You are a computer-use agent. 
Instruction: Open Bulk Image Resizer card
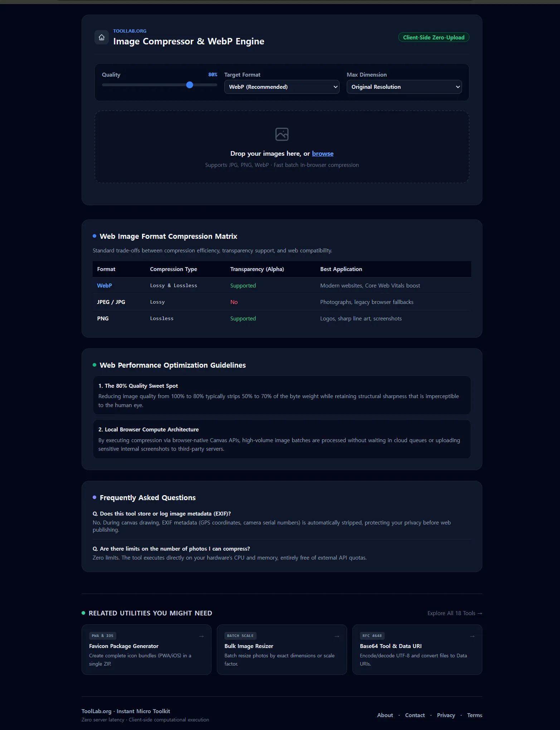coord(282,650)
